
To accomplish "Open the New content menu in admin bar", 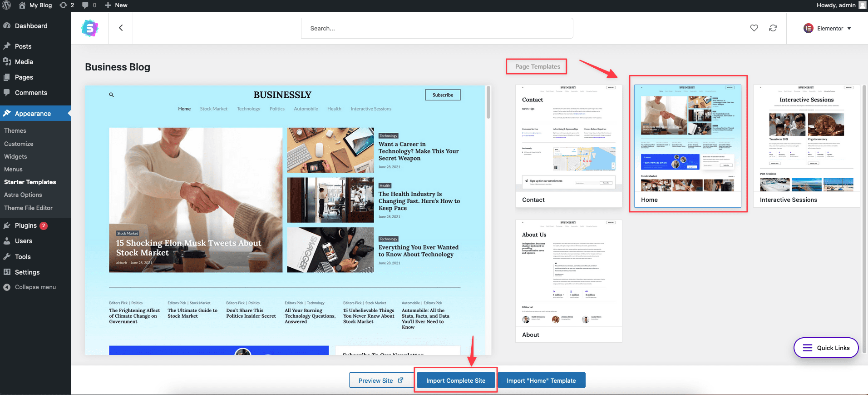I will click(116, 5).
